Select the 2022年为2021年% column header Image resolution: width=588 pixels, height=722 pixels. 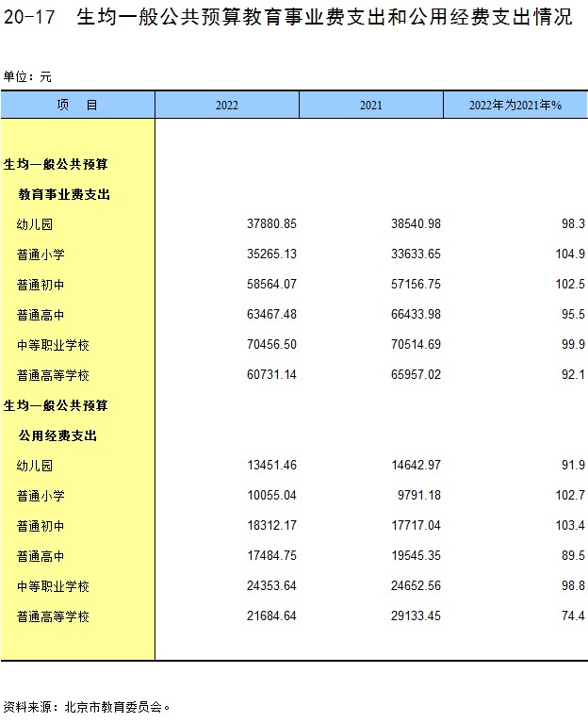pyautogui.click(x=514, y=106)
